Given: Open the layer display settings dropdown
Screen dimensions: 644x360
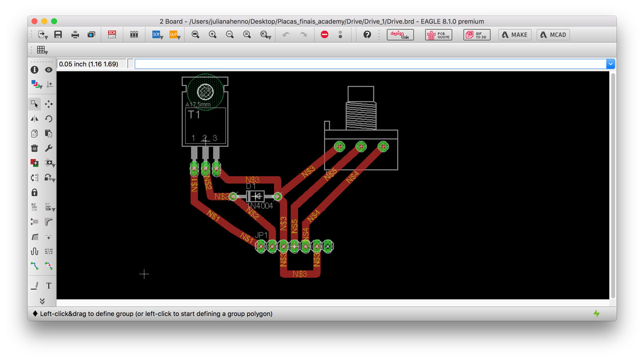Looking at the screenshot, I should coord(36,84).
